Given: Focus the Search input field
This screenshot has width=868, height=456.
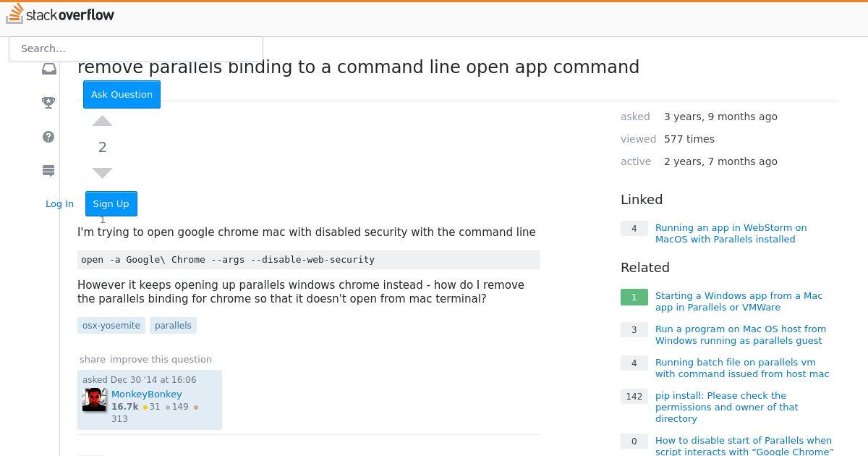Looking at the screenshot, I should coord(136,48).
